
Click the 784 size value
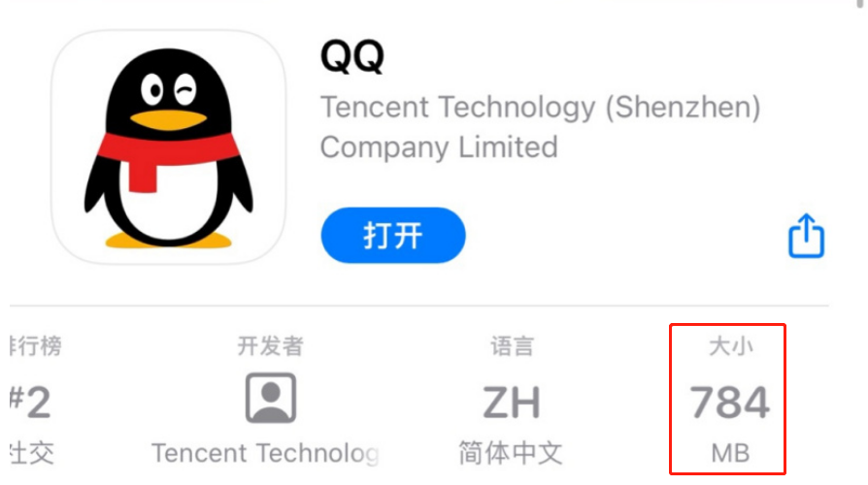click(x=729, y=403)
